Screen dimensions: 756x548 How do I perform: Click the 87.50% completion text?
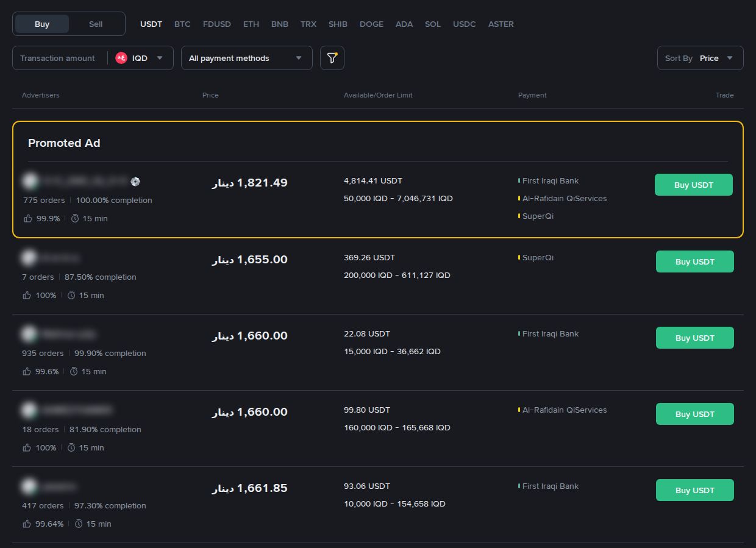[101, 277]
